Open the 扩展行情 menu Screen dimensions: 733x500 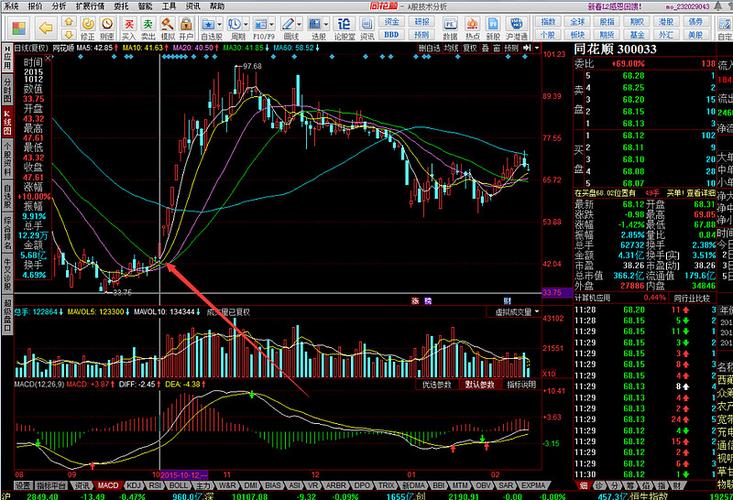[90, 6]
